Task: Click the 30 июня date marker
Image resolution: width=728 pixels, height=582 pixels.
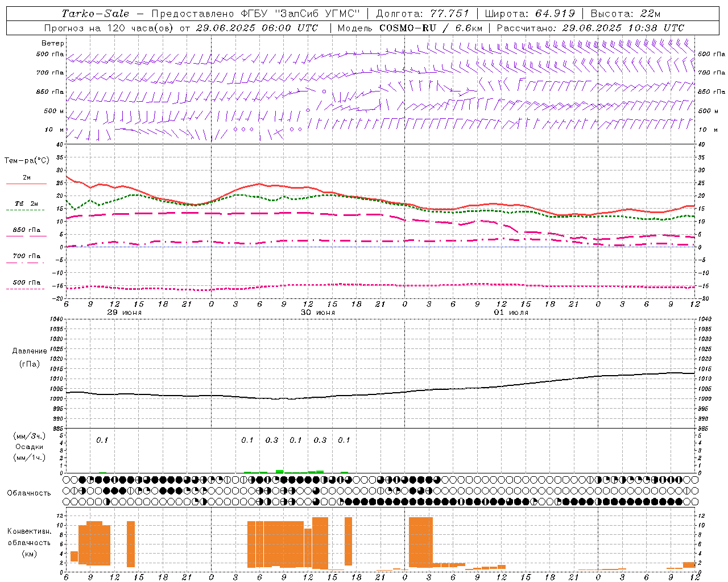Action: click(x=318, y=313)
